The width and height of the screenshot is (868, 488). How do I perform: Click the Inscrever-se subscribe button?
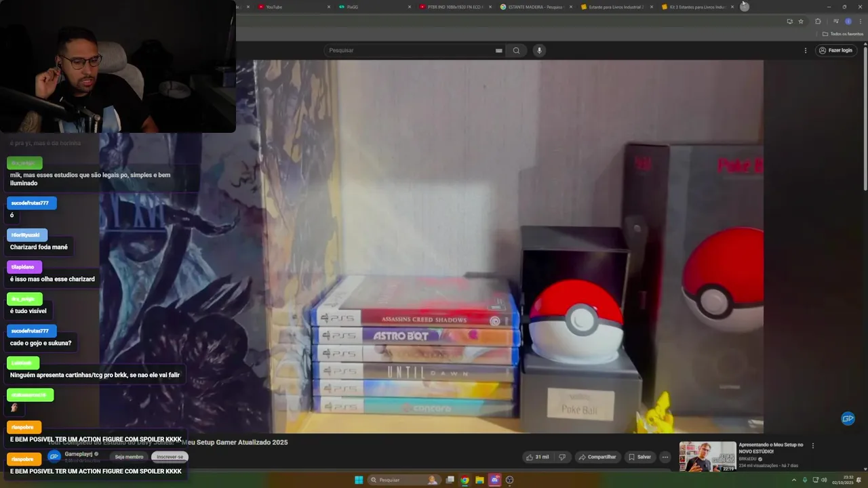point(170,457)
